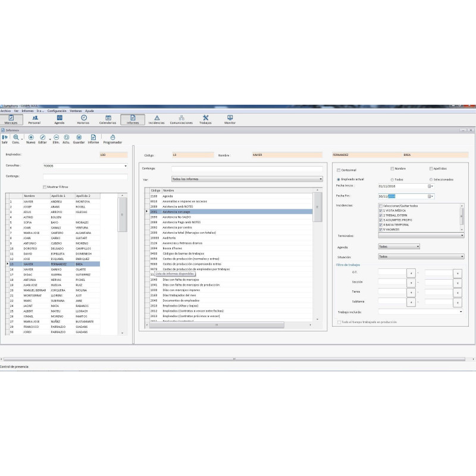The width and height of the screenshot is (476, 476).
Task: Tick the Centesimal checkbox
Action: (339, 170)
